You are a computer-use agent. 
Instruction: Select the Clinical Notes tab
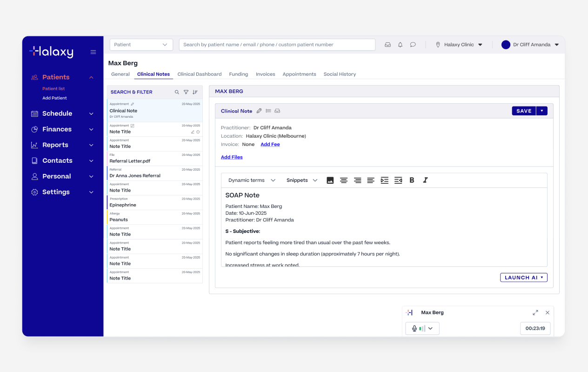pyautogui.click(x=154, y=74)
